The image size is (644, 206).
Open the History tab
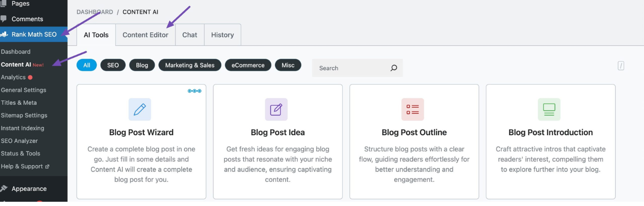point(223,35)
